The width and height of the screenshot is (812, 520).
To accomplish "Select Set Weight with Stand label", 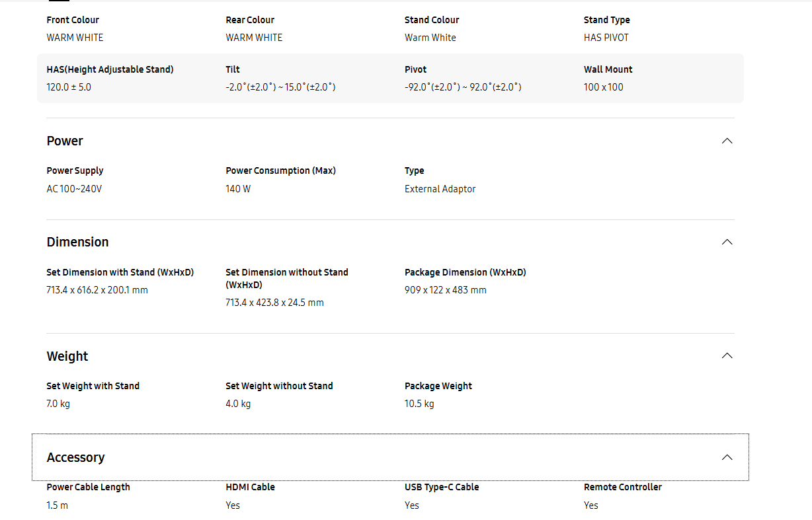I will [93, 386].
